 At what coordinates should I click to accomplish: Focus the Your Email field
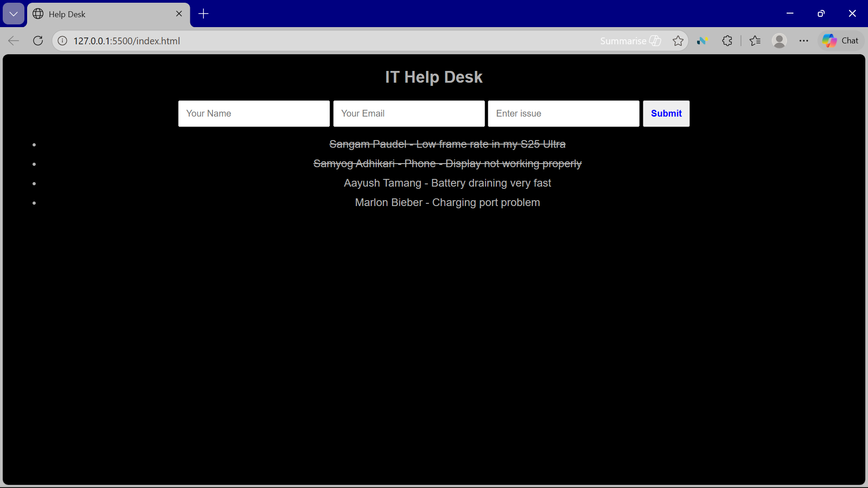tap(409, 113)
